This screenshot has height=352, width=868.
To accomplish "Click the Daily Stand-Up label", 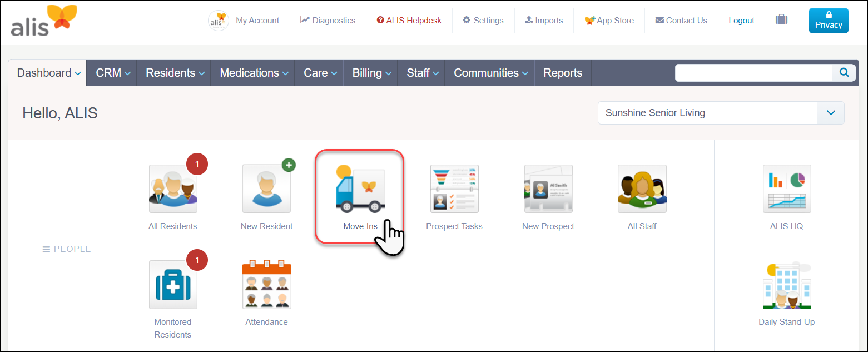I will (x=787, y=322).
